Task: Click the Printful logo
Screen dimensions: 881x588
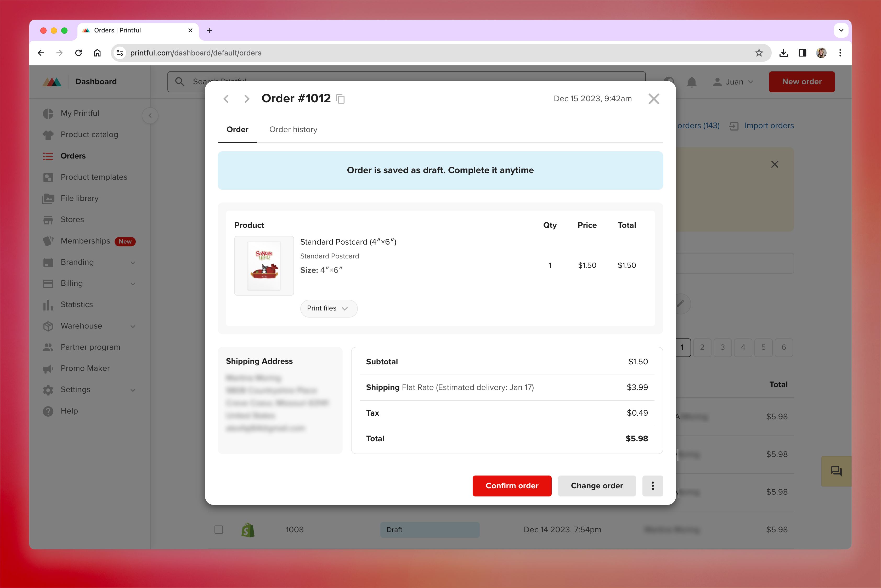Action: pos(52,82)
